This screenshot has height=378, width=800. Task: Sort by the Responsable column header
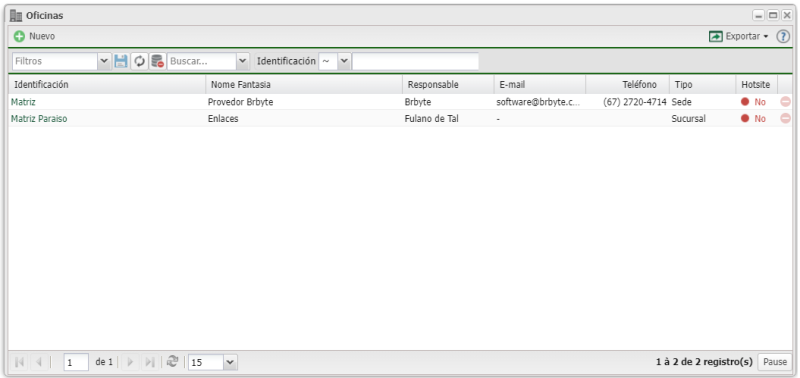pos(448,85)
